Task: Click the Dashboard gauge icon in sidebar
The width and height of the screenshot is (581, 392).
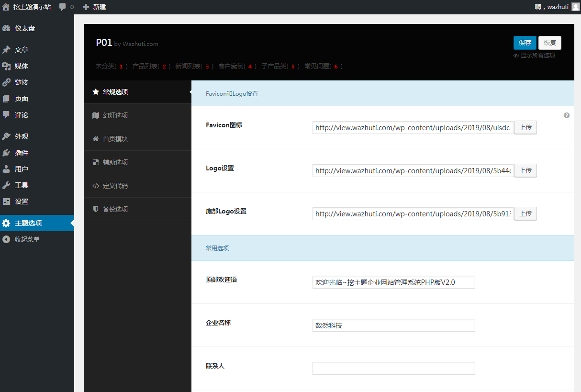Action: [x=6, y=28]
